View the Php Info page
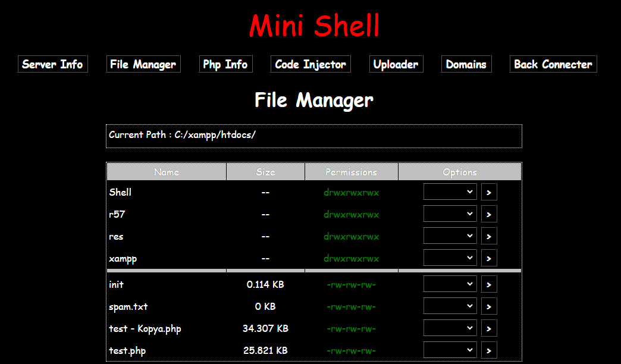This screenshot has height=364, width=621. point(225,64)
